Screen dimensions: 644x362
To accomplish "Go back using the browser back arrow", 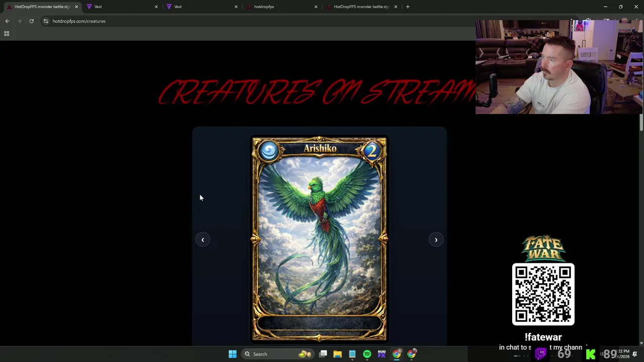I will (7, 21).
